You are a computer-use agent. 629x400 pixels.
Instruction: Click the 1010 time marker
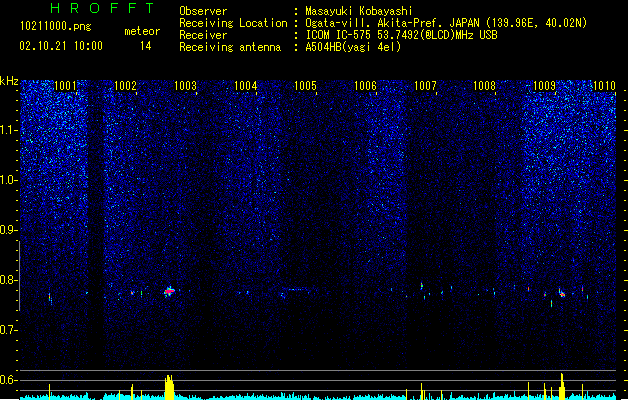604,86
